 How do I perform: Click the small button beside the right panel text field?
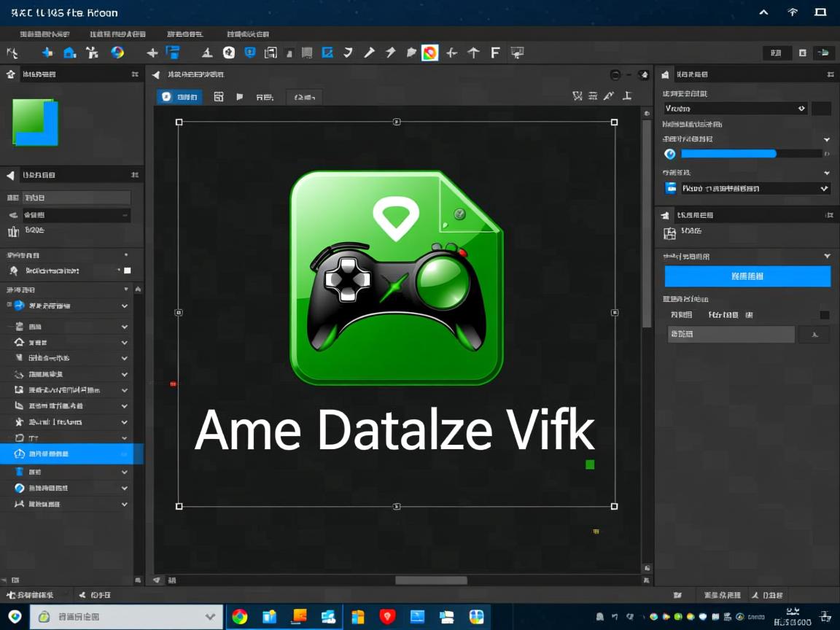click(814, 334)
